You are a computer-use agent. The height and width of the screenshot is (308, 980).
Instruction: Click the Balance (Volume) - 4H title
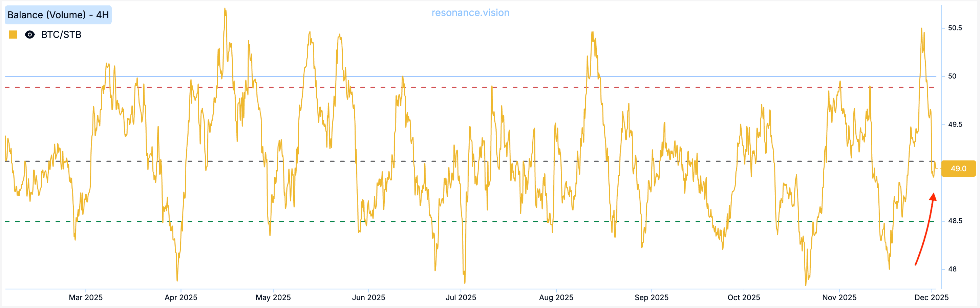tap(58, 15)
